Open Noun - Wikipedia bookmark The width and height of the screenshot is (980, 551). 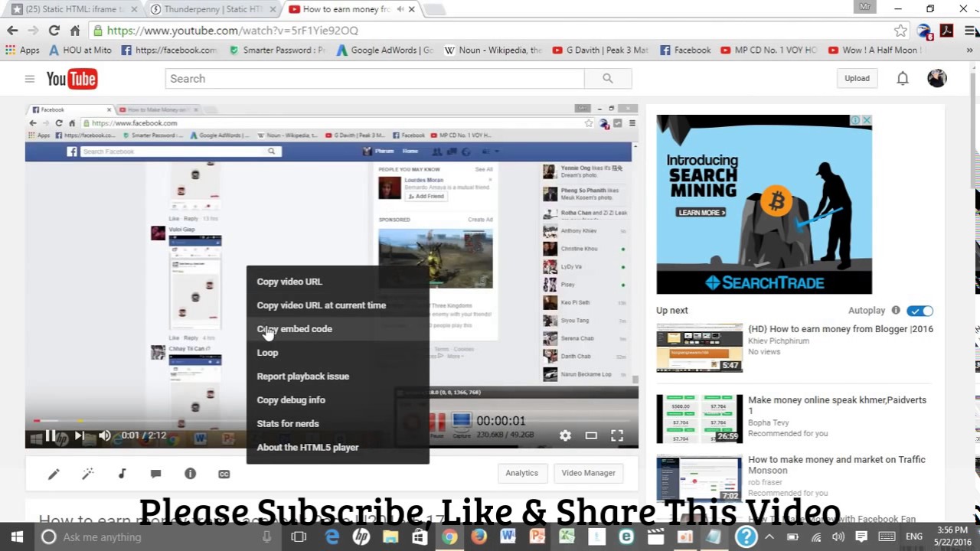pos(494,50)
